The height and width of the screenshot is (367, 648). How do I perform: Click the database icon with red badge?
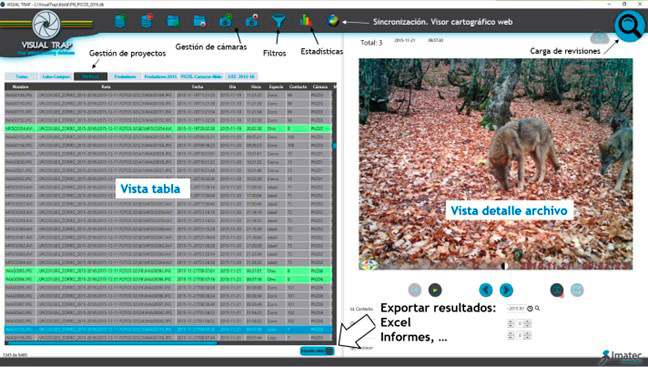click(x=147, y=21)
